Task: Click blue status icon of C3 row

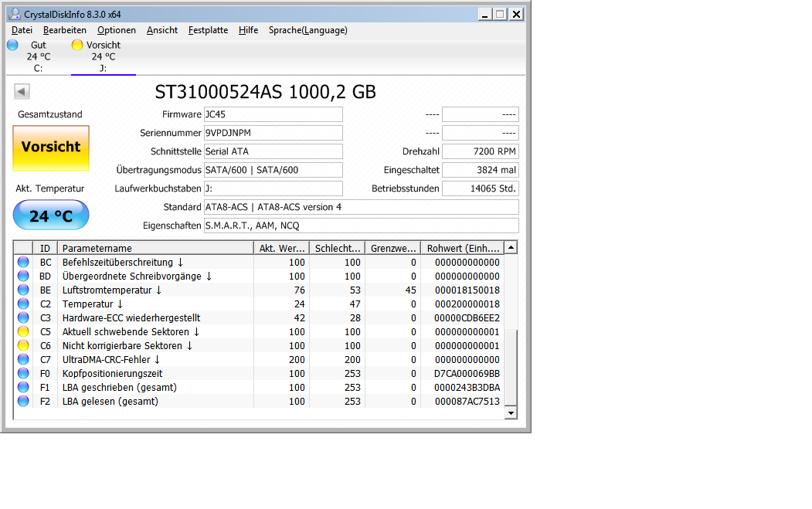Action: 23,318
